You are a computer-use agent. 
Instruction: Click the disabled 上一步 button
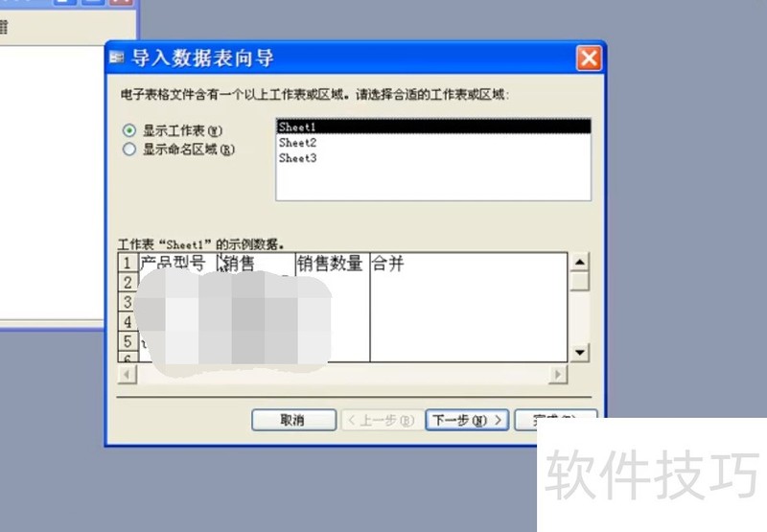382,420
